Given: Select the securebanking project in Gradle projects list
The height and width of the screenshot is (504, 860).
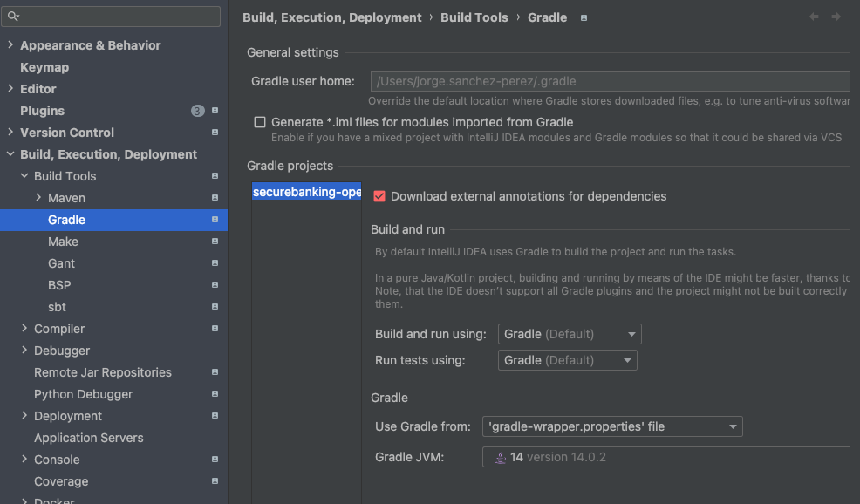Looking at the screenshot, I should [x=307, y=192].
